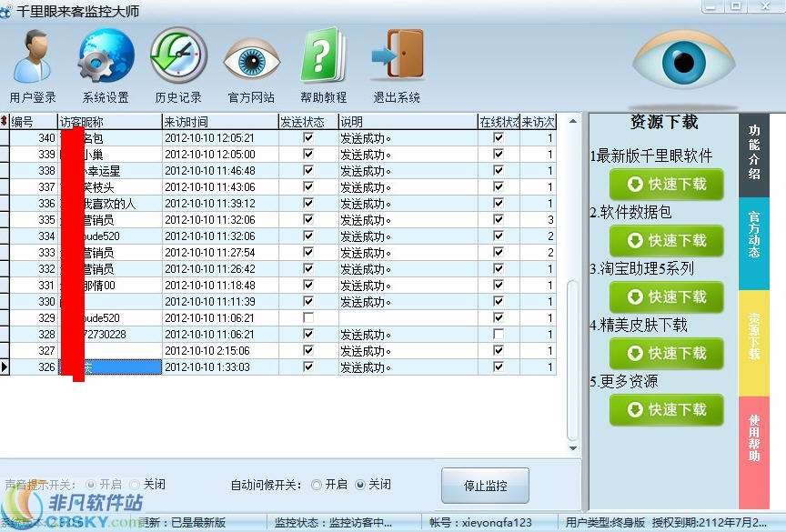Toggle 发送状态 checkbox for row 340
This screenshot has width=786, height=532.
(308, 137)
